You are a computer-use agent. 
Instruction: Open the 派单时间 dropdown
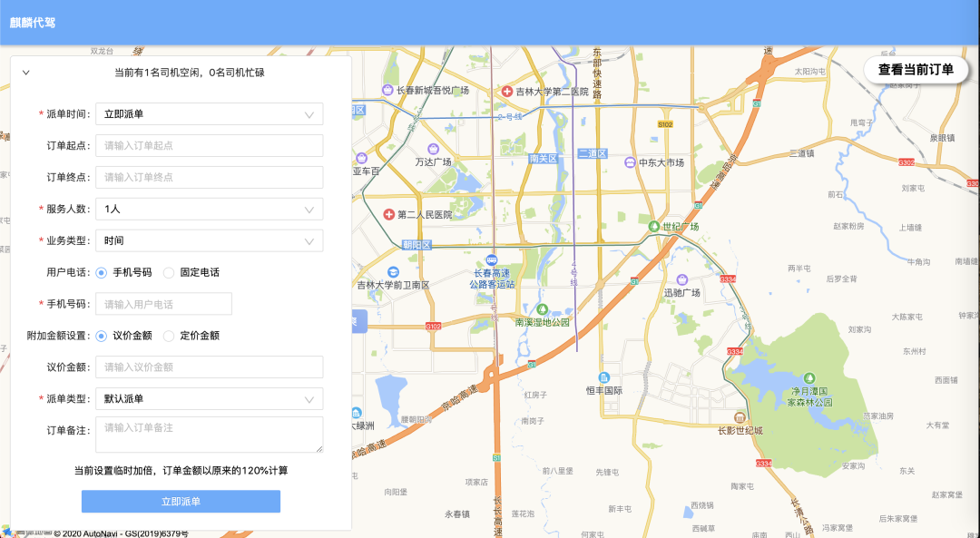coord(210,114)
